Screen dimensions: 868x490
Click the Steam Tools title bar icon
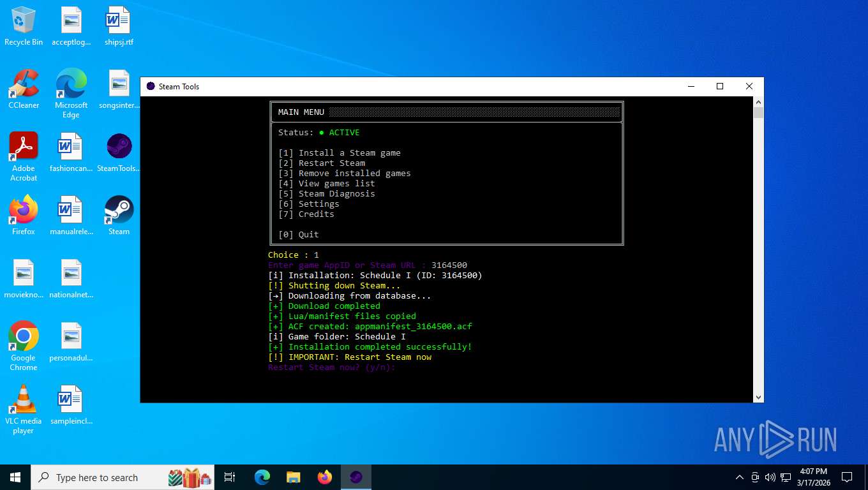[151, 86]
